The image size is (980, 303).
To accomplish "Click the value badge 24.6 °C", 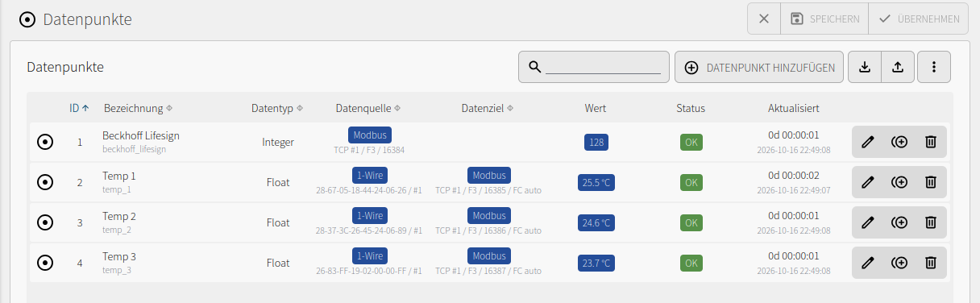I will (596, 222).
